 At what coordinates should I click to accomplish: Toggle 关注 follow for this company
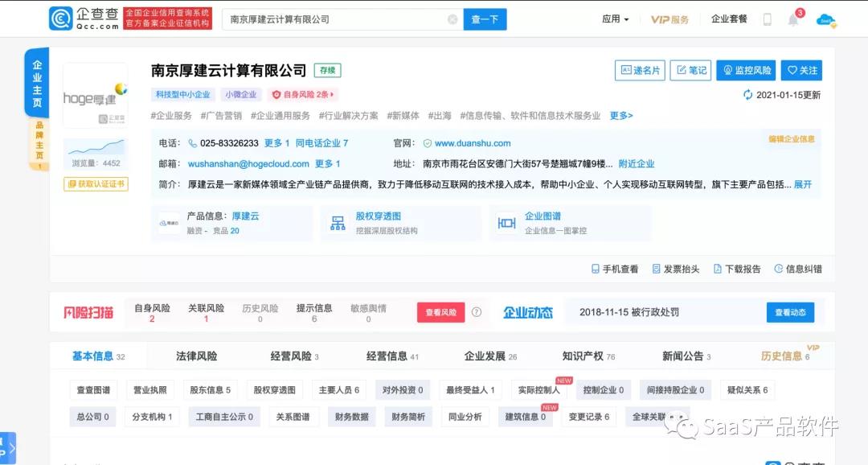801,71
